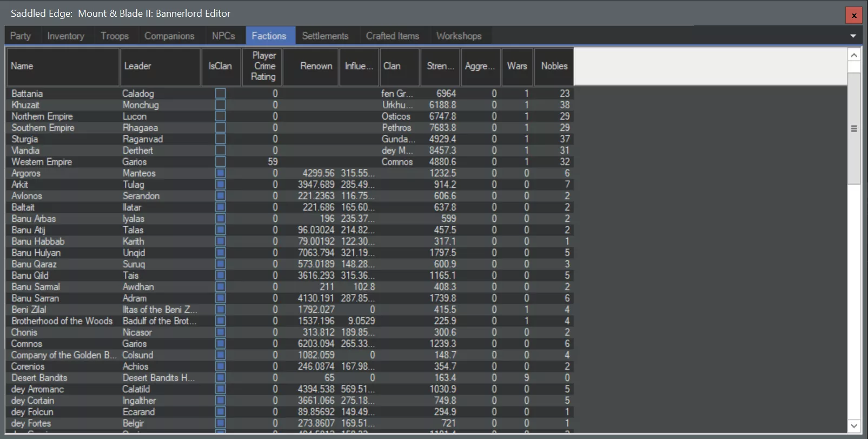
Task: Sort by the Nobles column header
Action: (x=554, y=67)
